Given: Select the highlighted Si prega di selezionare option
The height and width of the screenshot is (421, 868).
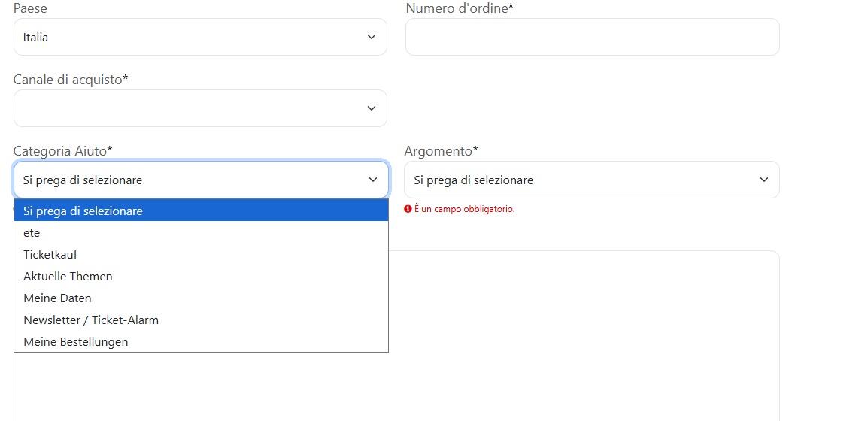Looking at the screenshot, I should point(201,210).
